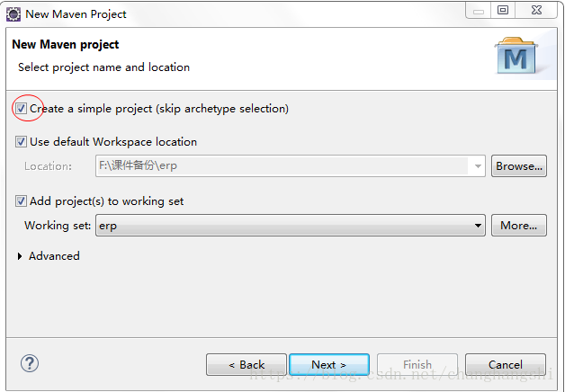Screen dimensions: 565x392
Task: Proceed with the Next > button
Action: 329,365
